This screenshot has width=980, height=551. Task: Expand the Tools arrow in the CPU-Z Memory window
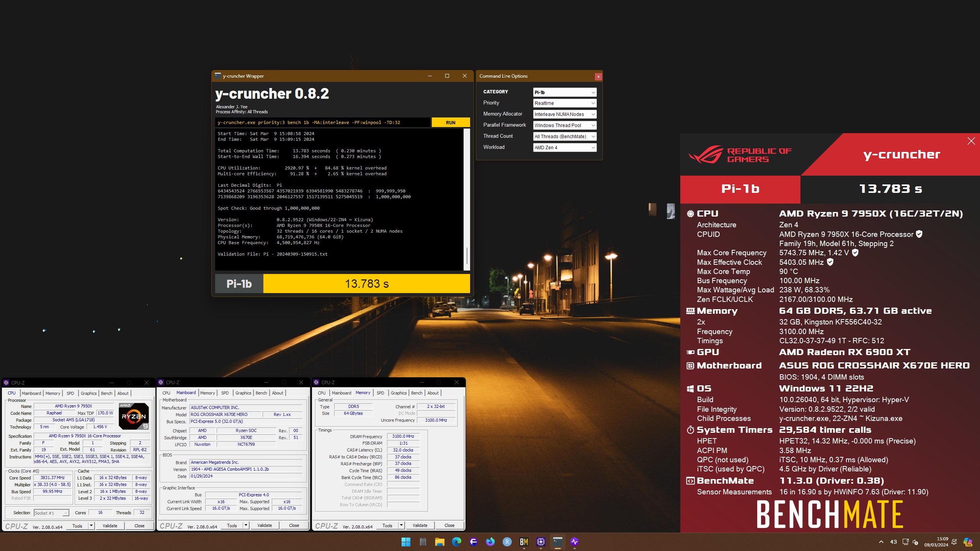point(401,525)
